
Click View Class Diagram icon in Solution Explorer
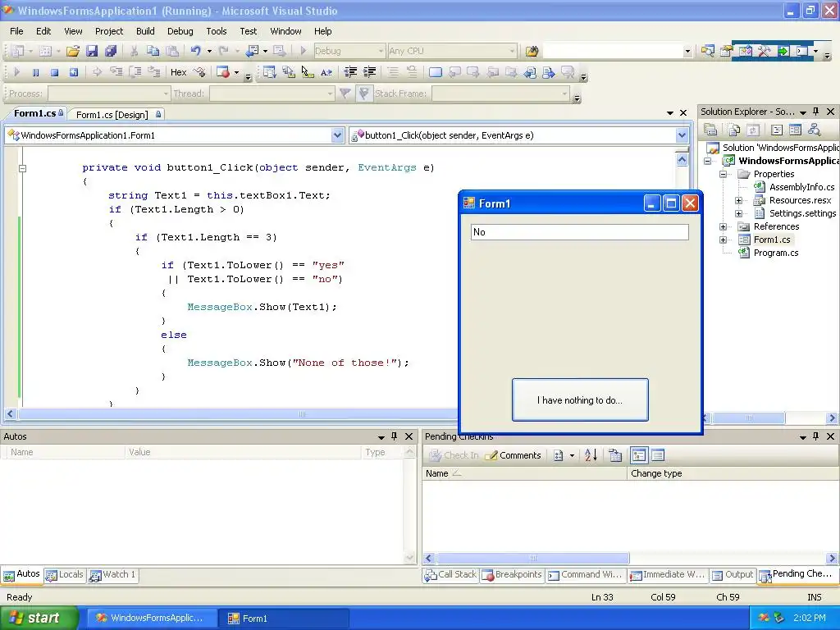tap(815, 130)
